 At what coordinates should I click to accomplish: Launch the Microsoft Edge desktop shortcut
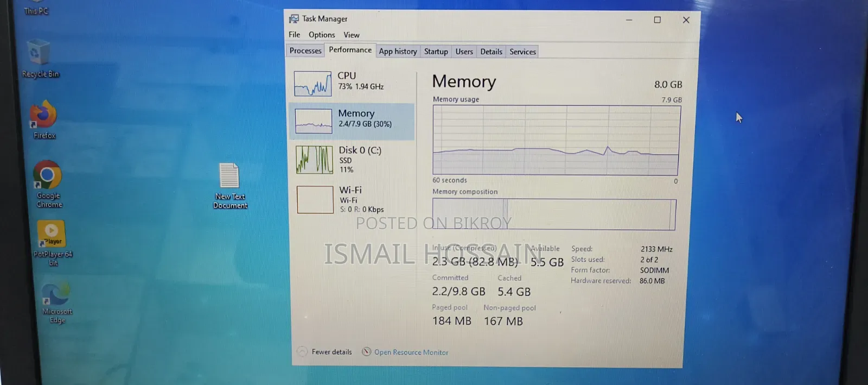[x=56, y=302]
